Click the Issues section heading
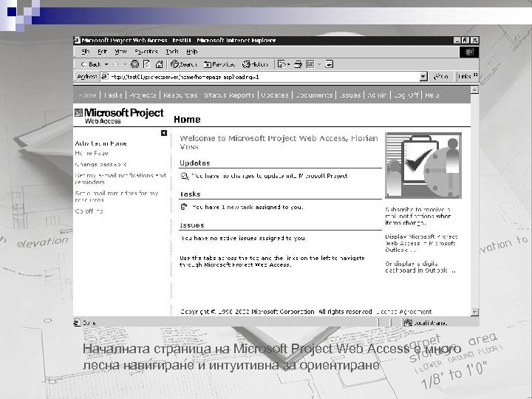This screenshot has width=532, height=399. tap(191, 225)
